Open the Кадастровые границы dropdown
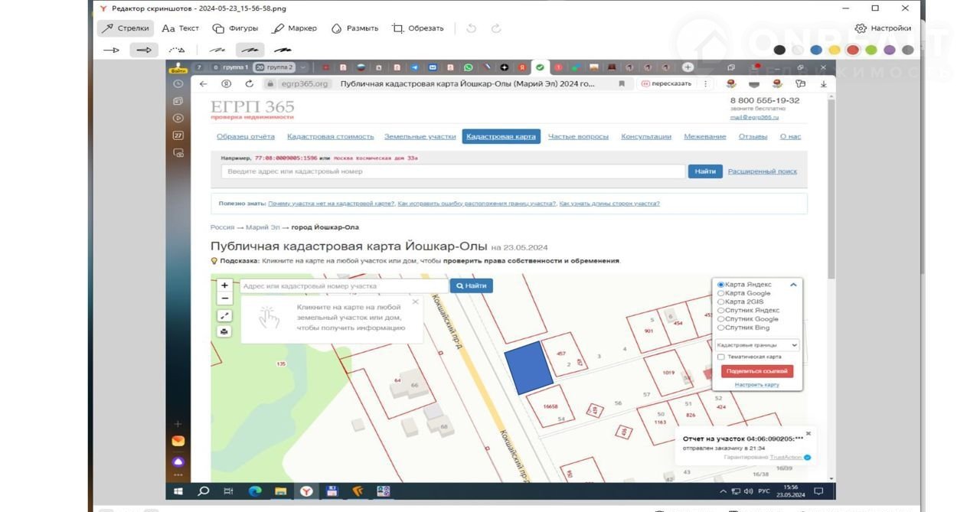Screen dimensions: 980x512 click(x=758, y=345)
